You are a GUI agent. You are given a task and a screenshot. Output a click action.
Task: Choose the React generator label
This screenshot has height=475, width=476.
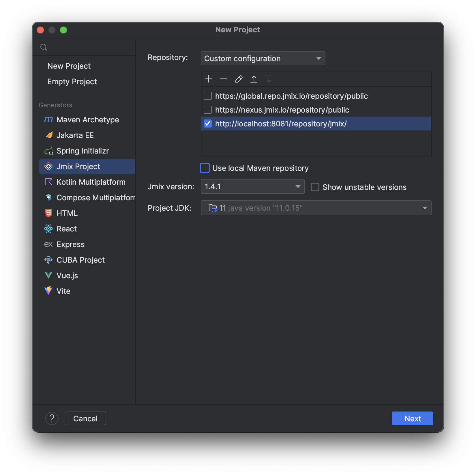click(x=67, y=229)
